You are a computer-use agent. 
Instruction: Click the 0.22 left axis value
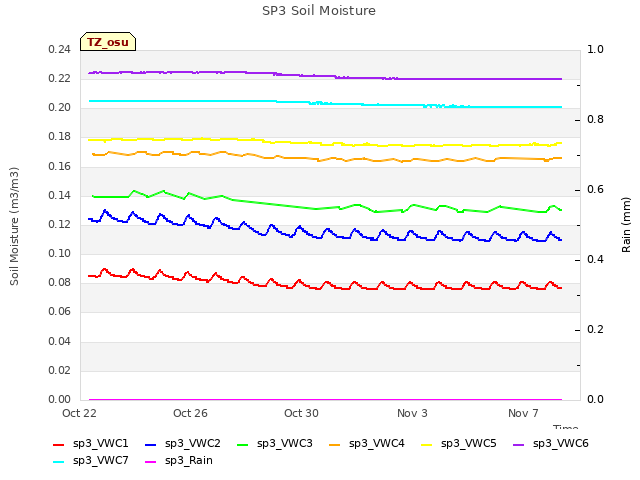pyautogui.click(x=60, y=78)
